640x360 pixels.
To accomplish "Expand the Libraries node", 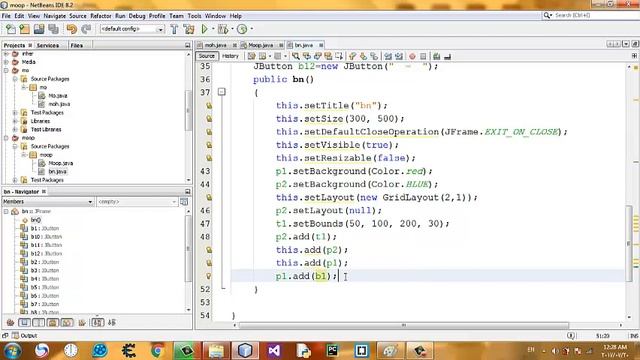I will click(15, 121).
